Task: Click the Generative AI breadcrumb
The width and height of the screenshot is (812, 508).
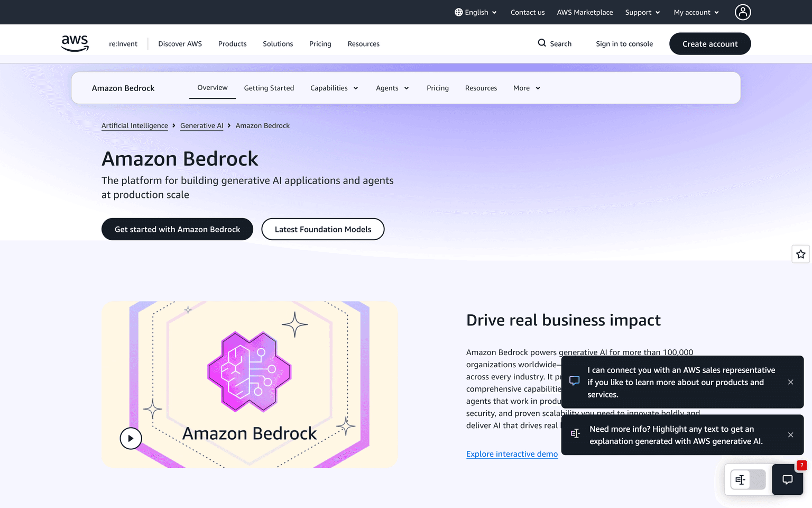Action: click(x=202, y=125)
